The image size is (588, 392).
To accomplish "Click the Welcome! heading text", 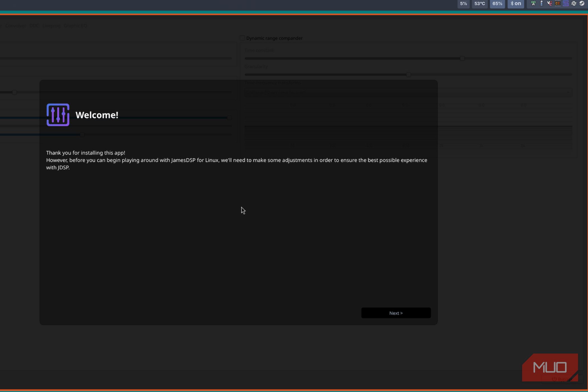I will (x=97, y=115).
